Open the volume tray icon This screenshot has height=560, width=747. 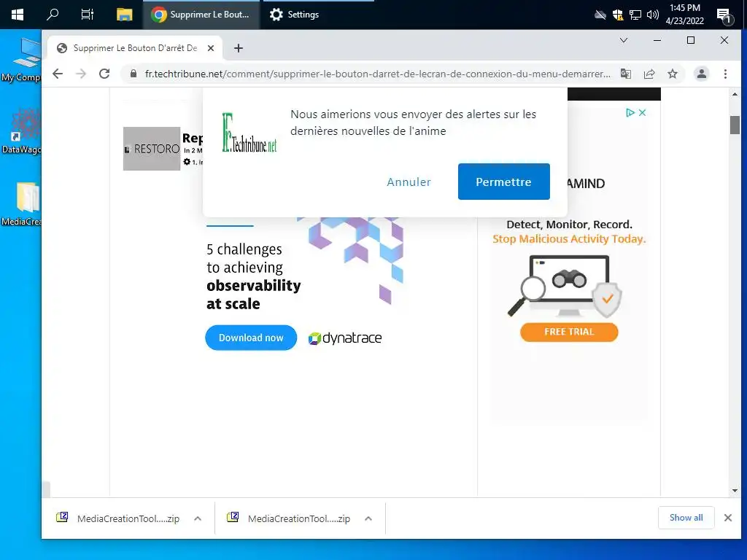653,15
